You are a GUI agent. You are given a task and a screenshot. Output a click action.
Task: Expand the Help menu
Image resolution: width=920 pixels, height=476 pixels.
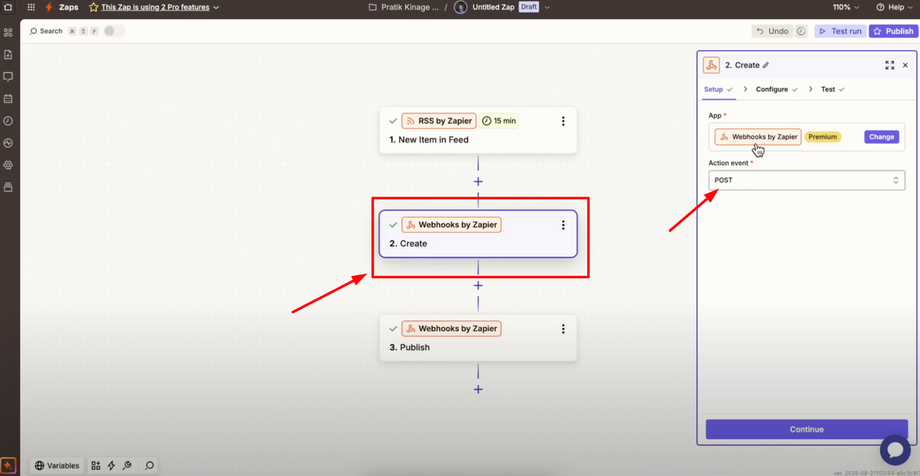tap(895, 7)
